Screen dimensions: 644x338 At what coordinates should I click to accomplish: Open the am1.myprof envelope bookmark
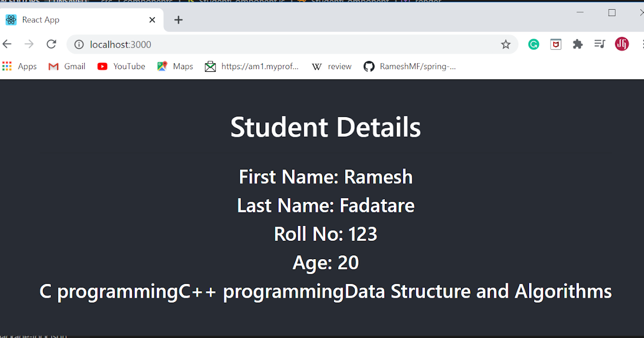(x=252, y=66)
